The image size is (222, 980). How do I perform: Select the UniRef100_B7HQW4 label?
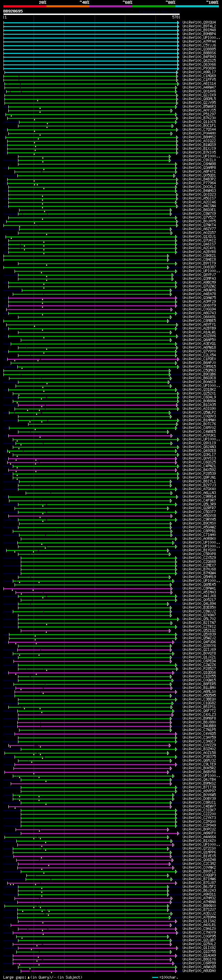pyautogui.click(x=199, y=573)
